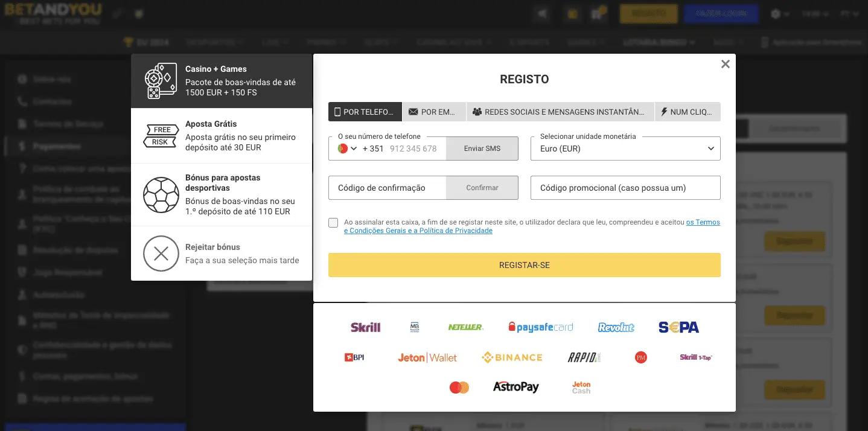The image size is (868, 431).
Task: Select the Rejeitar bónus circle icon
Action: click(161, 254)
